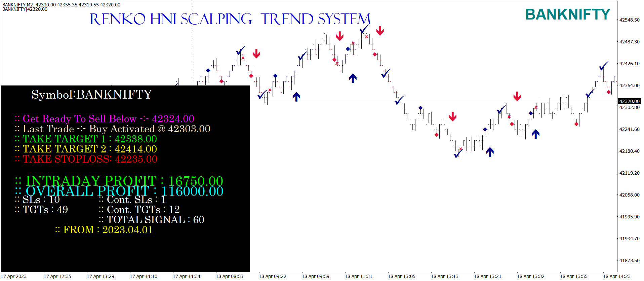Click the 42364.00 price axis label

click(629, 85)
